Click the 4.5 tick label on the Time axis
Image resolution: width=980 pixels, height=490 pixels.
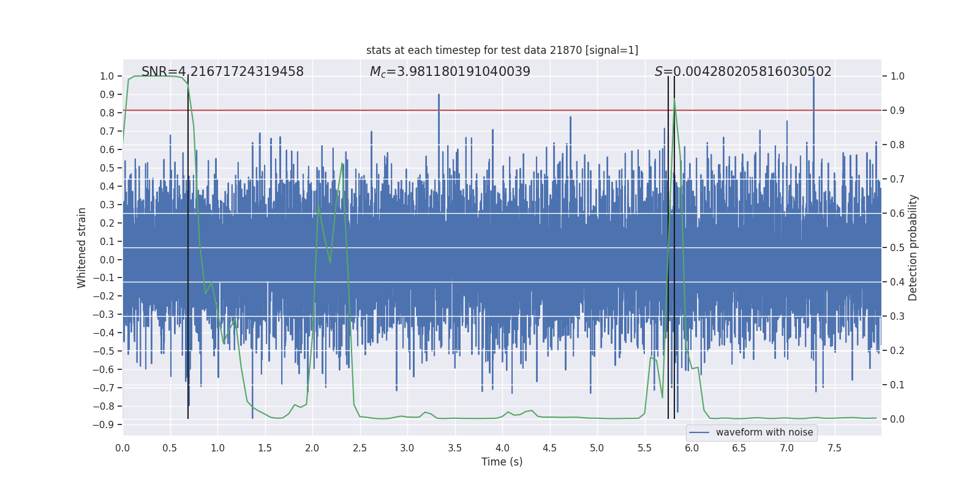tap(549, 448)
